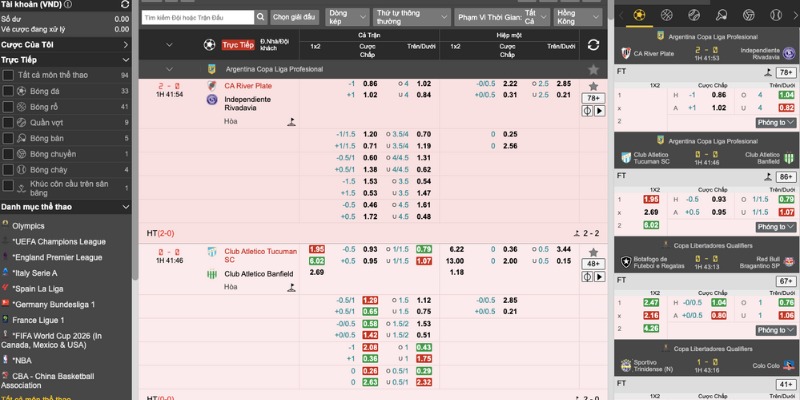Open the Tất Cả time range dropdown
This screenshot has height=400, width=800.
click(536, 17)
